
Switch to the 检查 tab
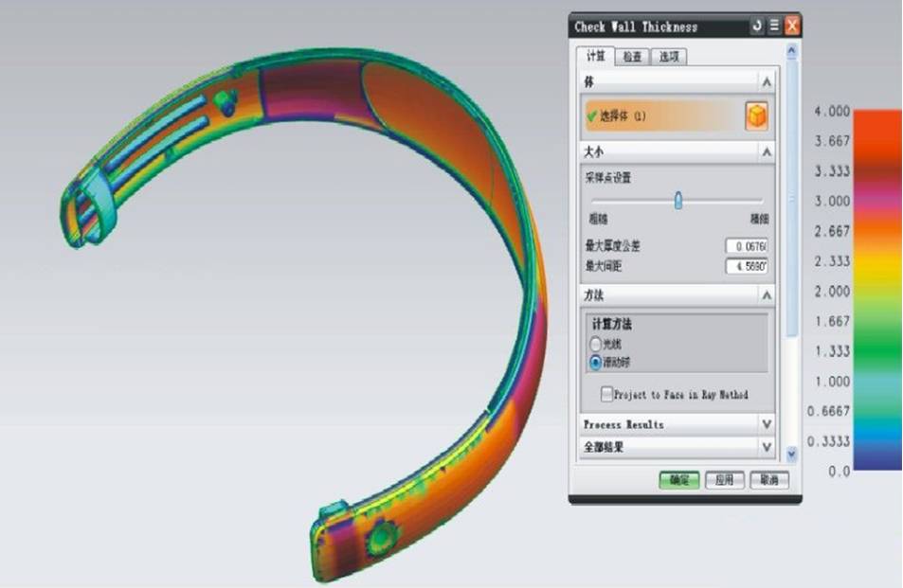tap(631, 57)
